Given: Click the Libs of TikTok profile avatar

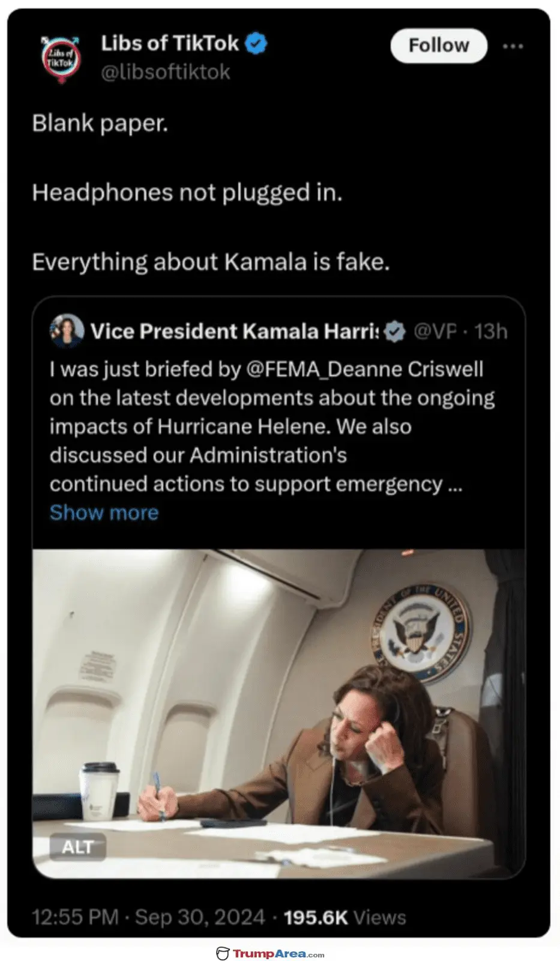Looking at the screenshot, I should pos(61,58).
